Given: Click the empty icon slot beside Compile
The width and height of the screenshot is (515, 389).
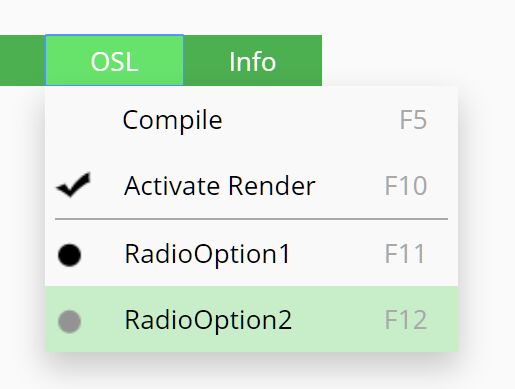Looking at the screenshot, I should tap(74, 120).
